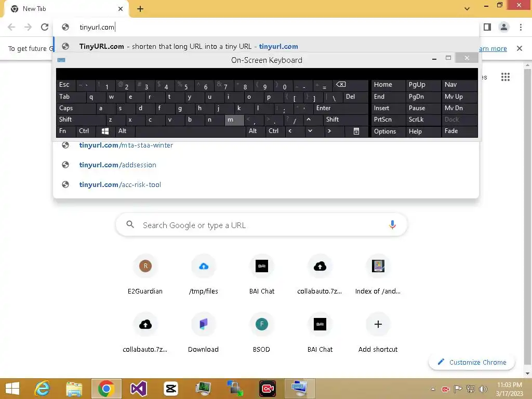Toggle the left Shift key
Screen dimensions: 532x399
click(81, 119)
